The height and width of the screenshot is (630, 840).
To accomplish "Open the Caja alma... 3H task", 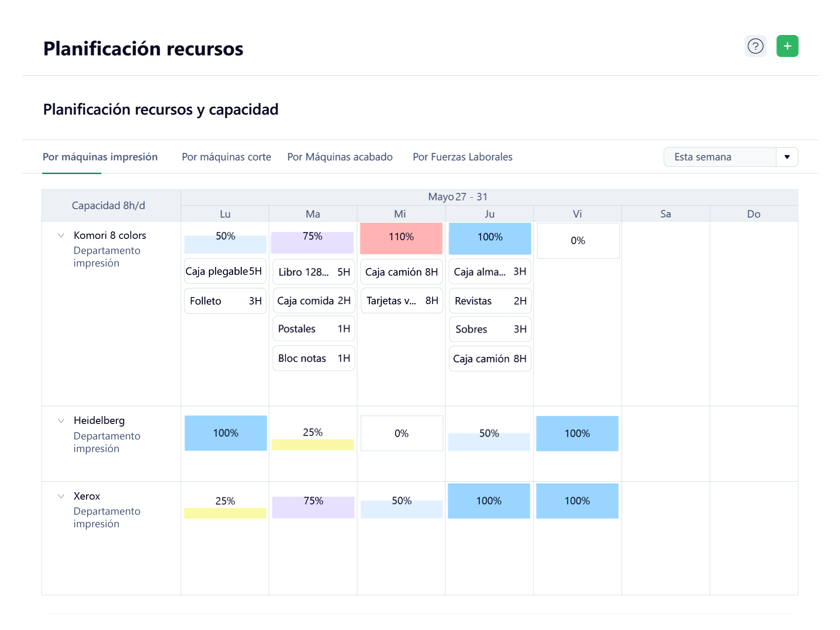I will (x=490, y=271).
